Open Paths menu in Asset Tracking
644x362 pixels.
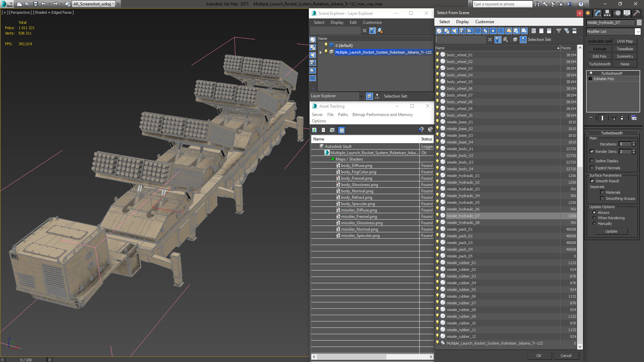coord(343,115)
